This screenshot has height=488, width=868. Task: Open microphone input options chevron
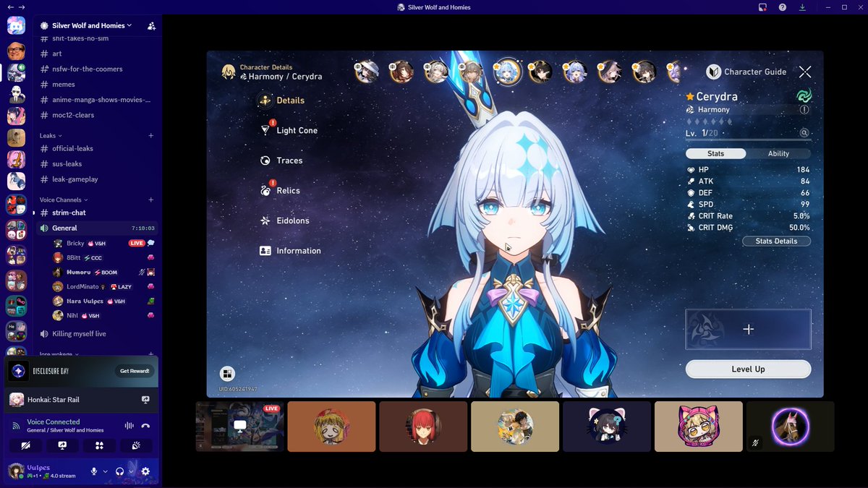pyautogui.click(x=106, y=471)
